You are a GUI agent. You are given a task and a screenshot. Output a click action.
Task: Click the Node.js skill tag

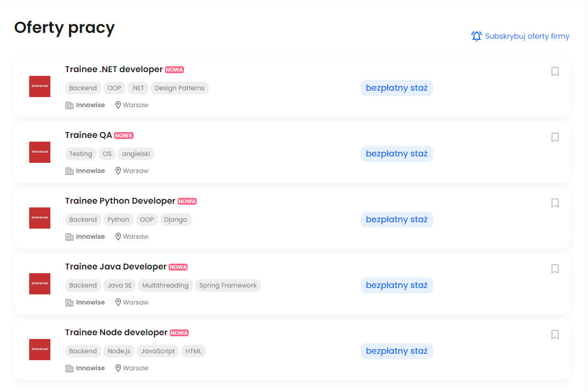[x=119, y=351]
